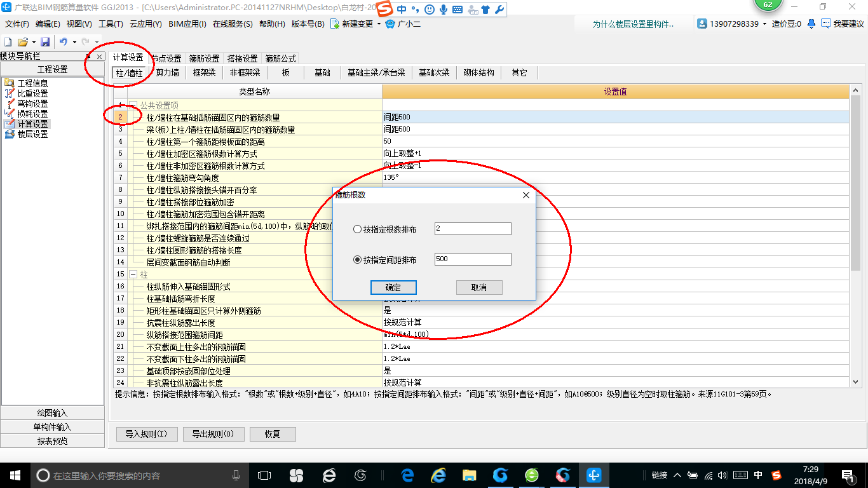Open Windows Start menu
The height and width of the screenshot is (488, 868).
coord(15,475)
